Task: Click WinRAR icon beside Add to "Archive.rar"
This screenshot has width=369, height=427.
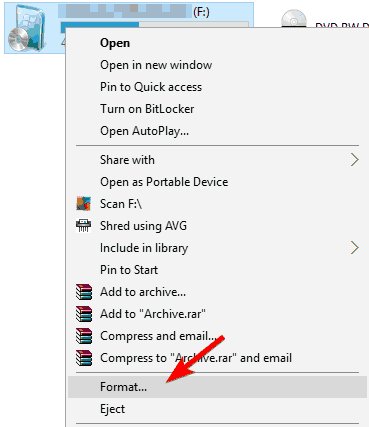Action: point(84,314)
